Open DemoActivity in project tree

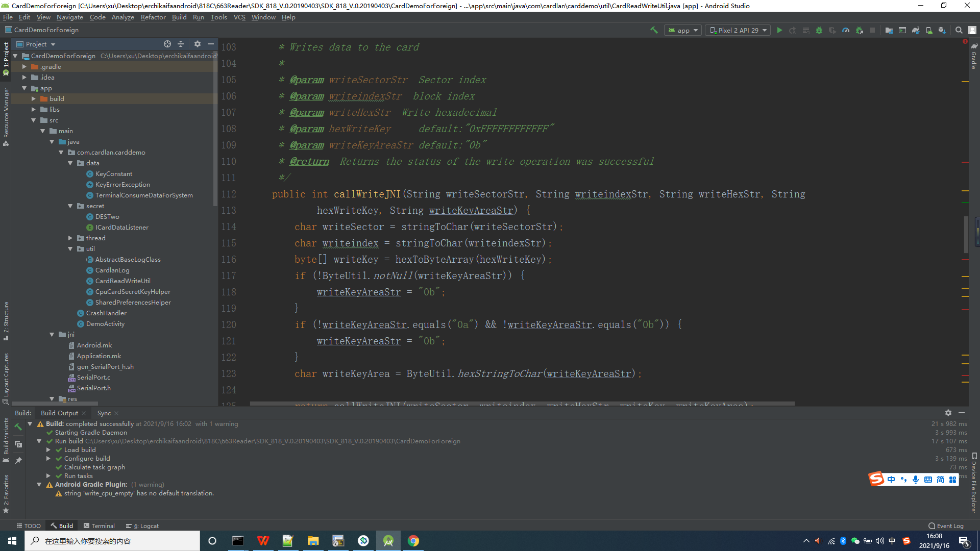pos(105,323)
